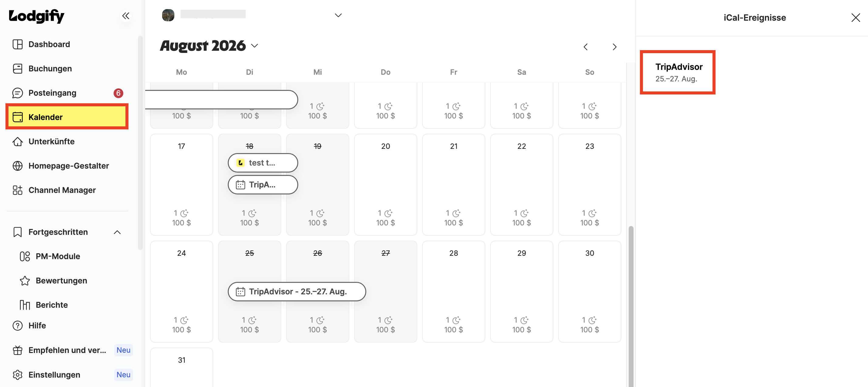This screenshot has width=868, height=387.
Task: Open Einstellungen gear icon
Action: (18, 375)
